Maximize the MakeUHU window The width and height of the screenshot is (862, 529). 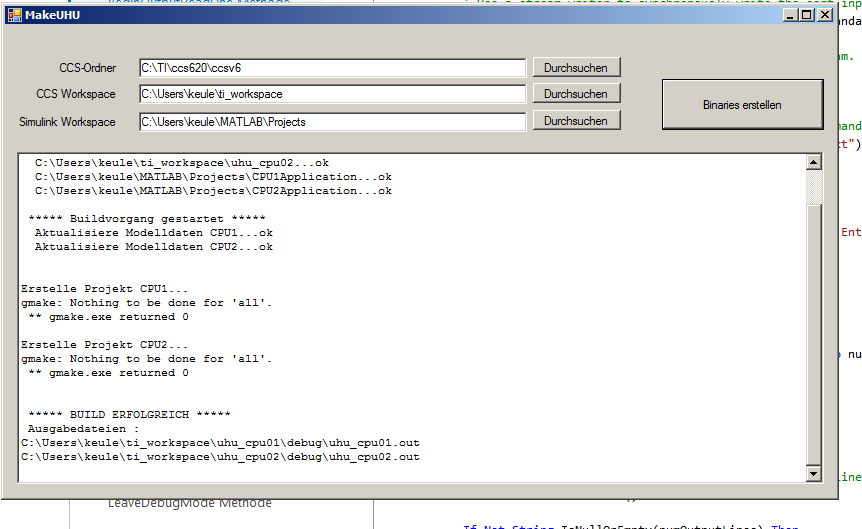pyautogui.click(x=807, y=15)
